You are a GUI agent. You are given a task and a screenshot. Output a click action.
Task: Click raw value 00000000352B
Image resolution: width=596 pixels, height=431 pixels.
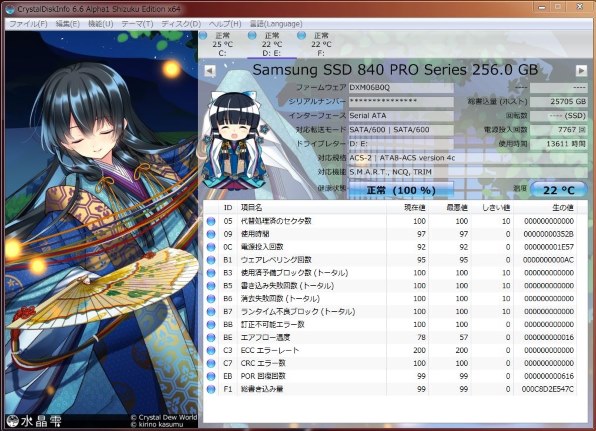(x=548, y=234)
